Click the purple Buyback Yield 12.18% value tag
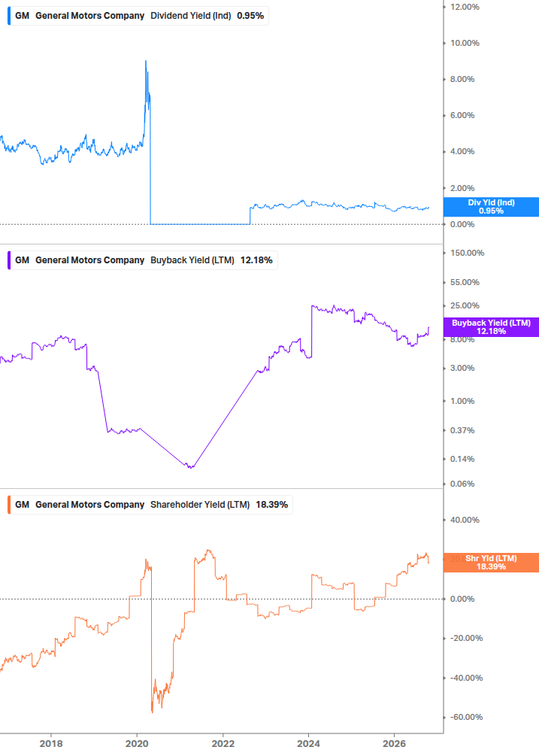The width and height of the screenshot is (539, 756). click(491, 327)
